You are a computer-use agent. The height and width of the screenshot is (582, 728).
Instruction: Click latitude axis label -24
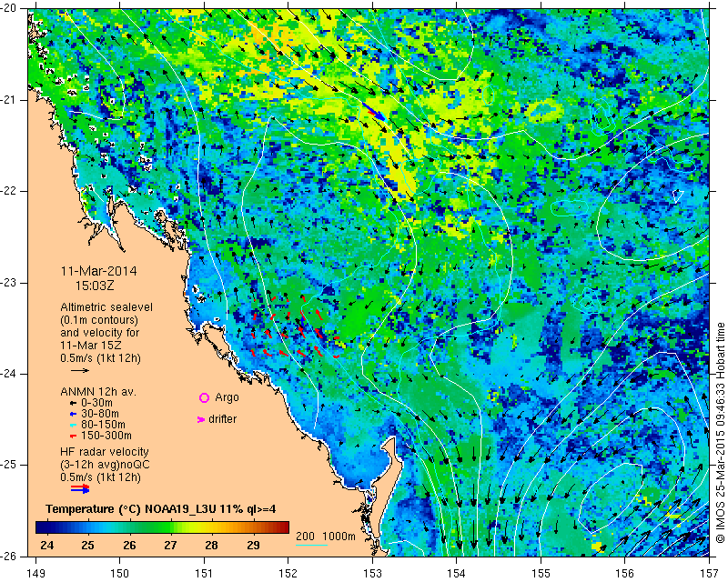(9, 374)
